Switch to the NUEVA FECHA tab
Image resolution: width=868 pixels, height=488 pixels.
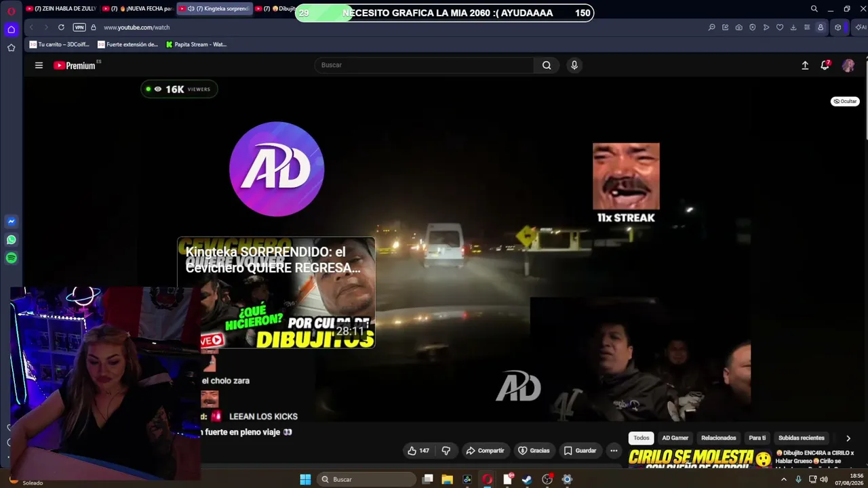(x=137, y=9)
